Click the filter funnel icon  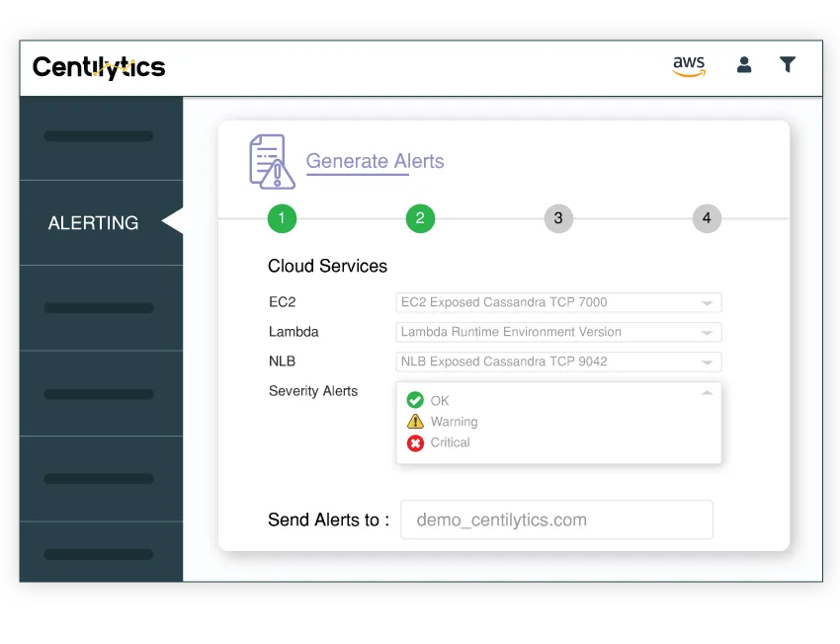pyautogui.click(x=787, y=64)
